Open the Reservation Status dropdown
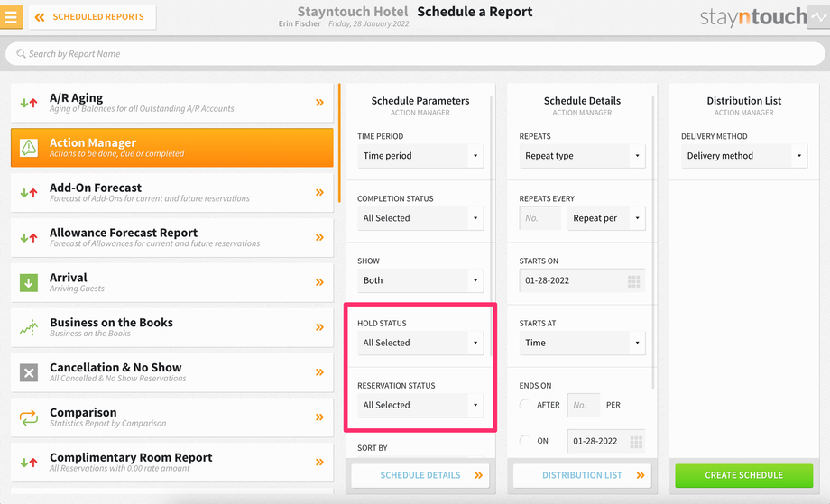 coord(420,406)
